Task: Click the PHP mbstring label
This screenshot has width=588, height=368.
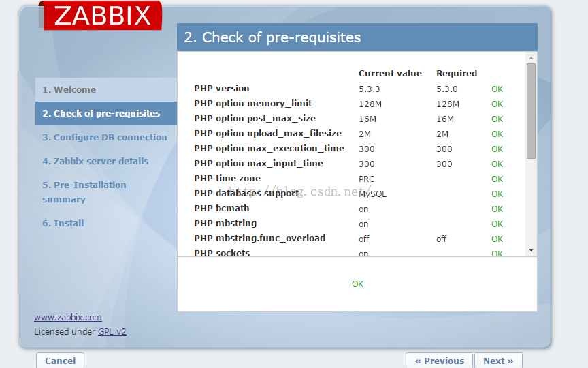Action: tap(225, 224)
